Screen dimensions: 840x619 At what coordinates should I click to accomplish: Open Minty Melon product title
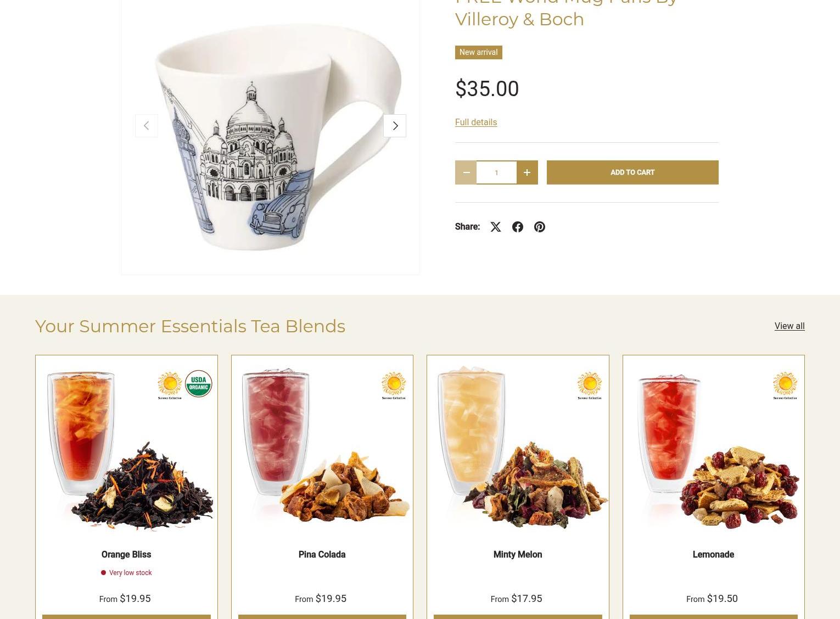(x=518, y=554)
